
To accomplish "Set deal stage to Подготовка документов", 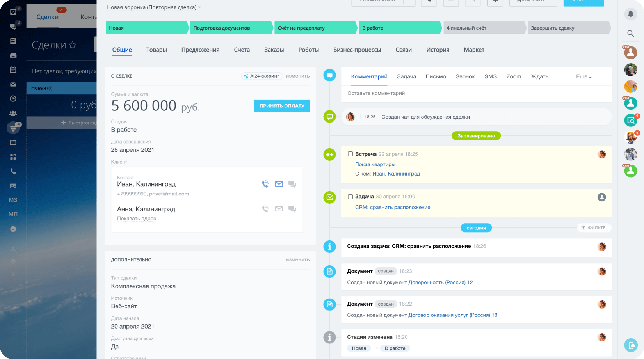I will pos(231,28).
